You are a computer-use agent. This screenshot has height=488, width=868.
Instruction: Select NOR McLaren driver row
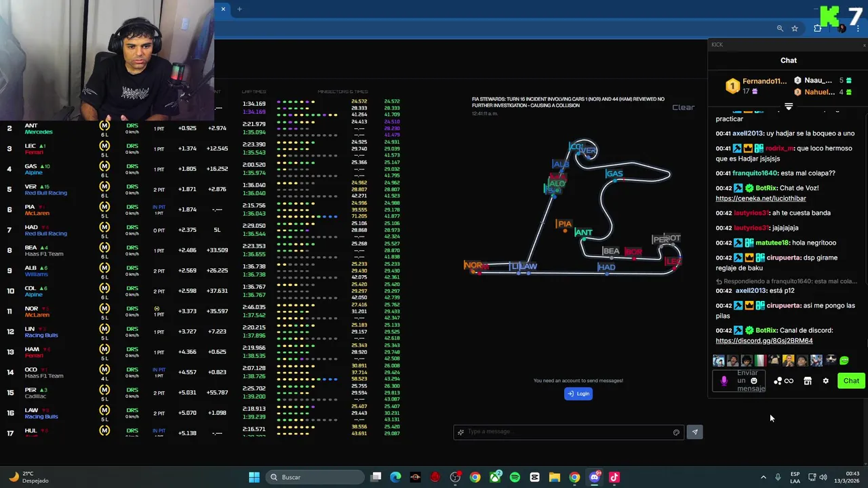click(203, 311)
